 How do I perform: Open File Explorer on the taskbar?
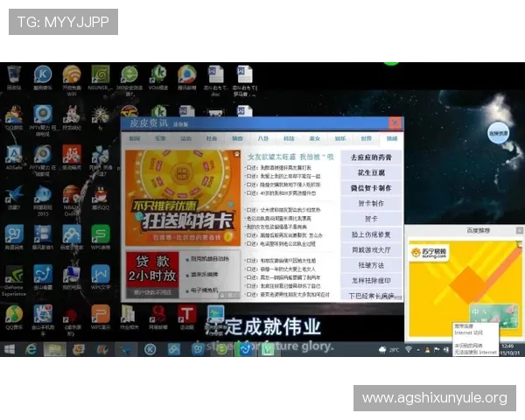click(54, 350)
